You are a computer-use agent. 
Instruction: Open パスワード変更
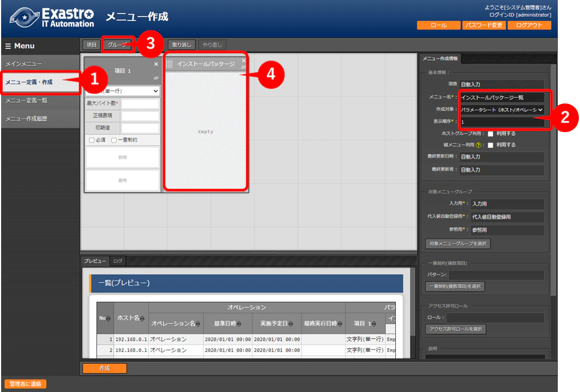point(484,25)
